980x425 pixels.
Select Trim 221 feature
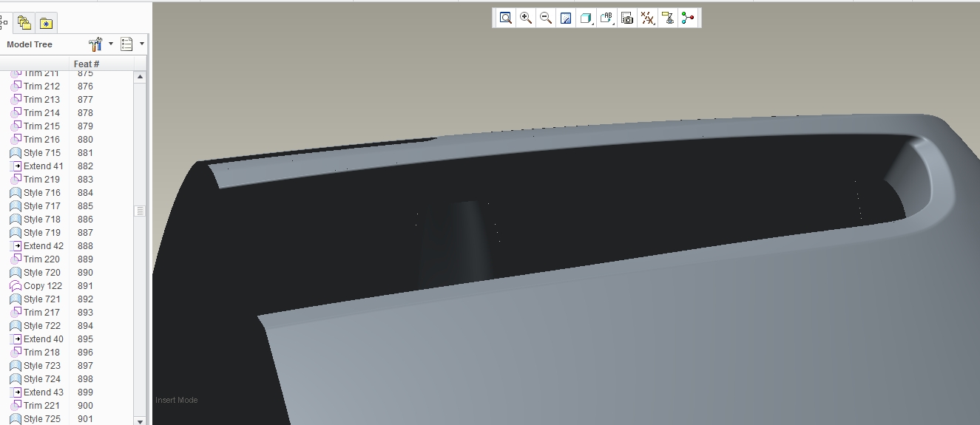[41, 406]
